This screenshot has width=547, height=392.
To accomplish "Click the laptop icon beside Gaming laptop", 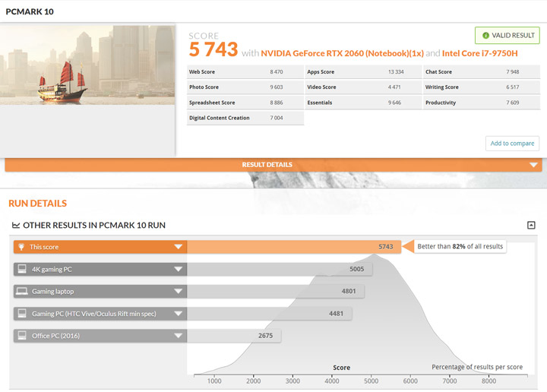I will pyautogui.click(x=21, y=291).
